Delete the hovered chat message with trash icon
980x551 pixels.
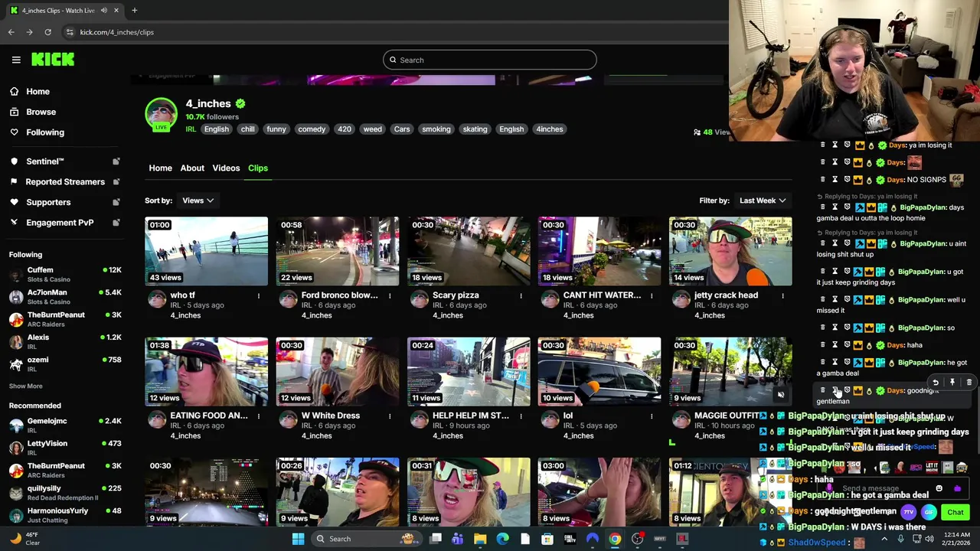point(969,383)
